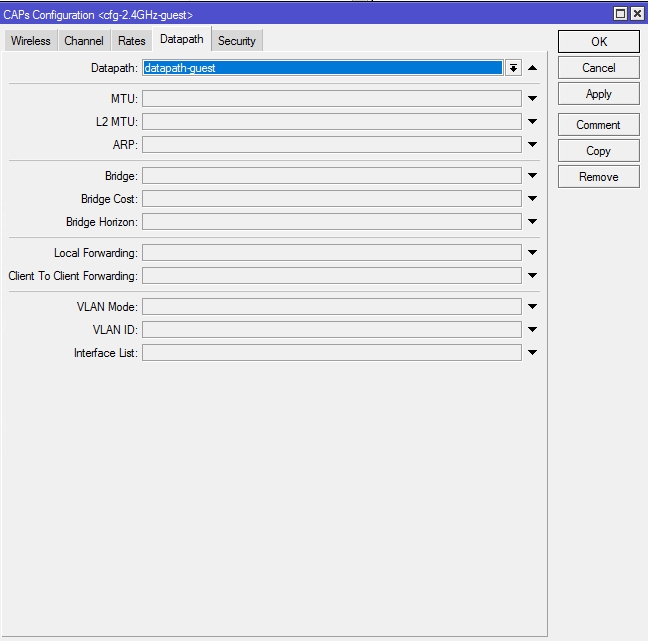Click the Datapath tab
This screenshot has width=648, height=641.
pyautogui.click(x=182, y=39)
